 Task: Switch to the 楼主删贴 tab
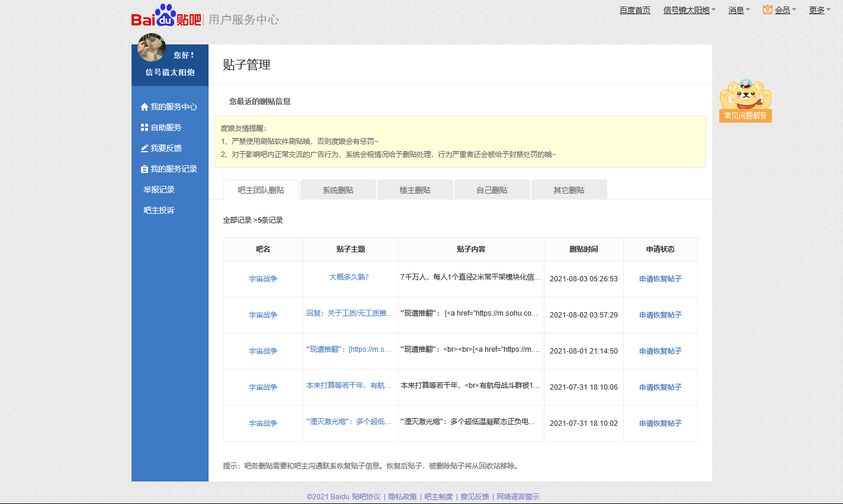[x=415, y=190]
